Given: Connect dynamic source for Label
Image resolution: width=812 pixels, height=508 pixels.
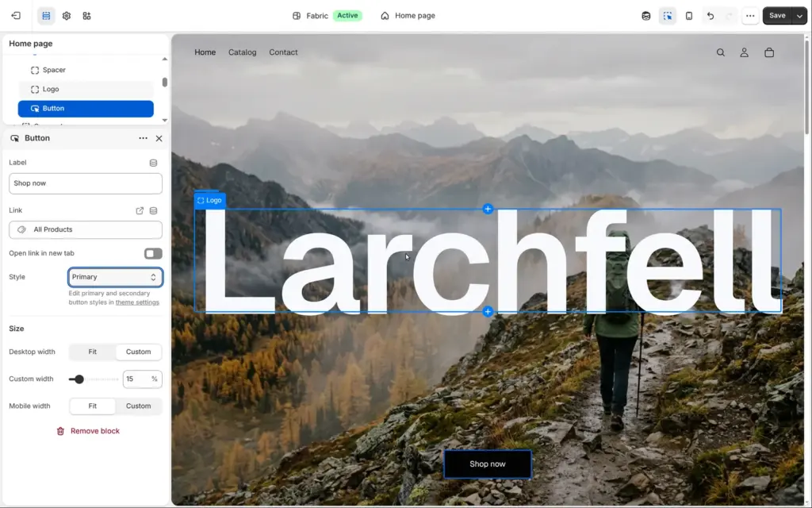Looking at the screenshot, I should click(153, 163).
